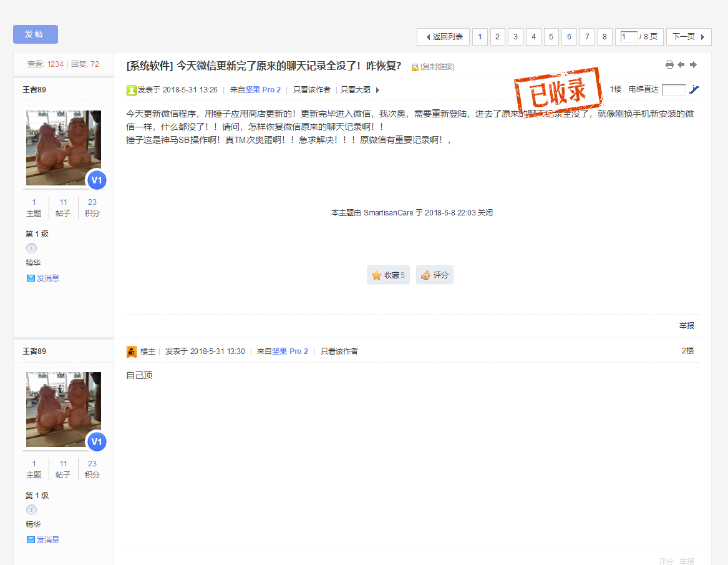Click the elevator jump icon
728x565 pixels.
click(x=694, y=89)
